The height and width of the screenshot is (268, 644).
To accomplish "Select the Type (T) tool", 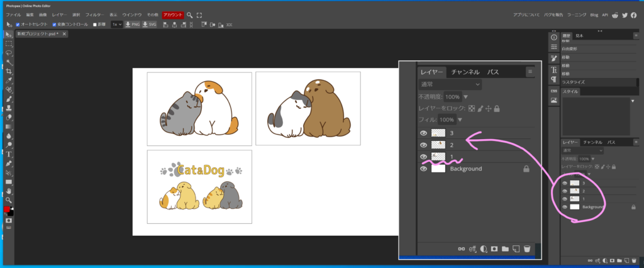I will [9, 154].
